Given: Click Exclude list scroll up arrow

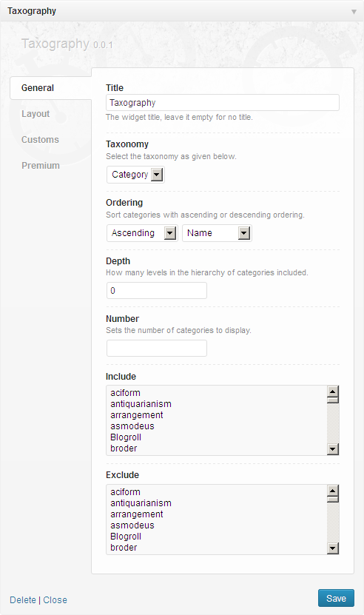Looking at the screenshot, I should tap(333, 490).
